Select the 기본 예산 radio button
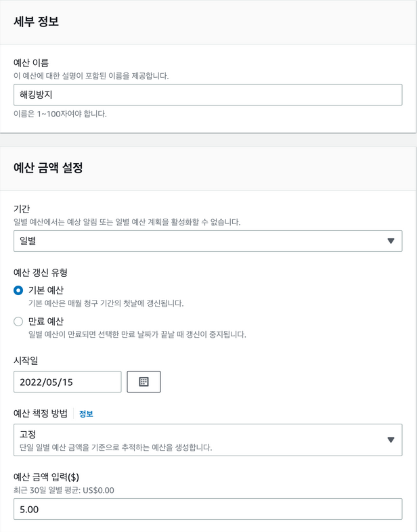Image resolution: width=417 pixels, height=532 pixels. [18, 290]
